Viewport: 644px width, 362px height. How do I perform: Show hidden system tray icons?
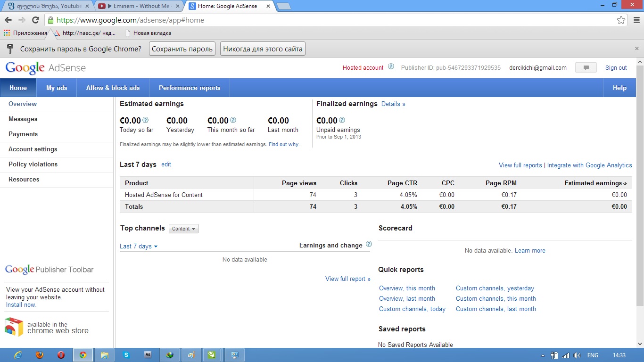point(543,355)
